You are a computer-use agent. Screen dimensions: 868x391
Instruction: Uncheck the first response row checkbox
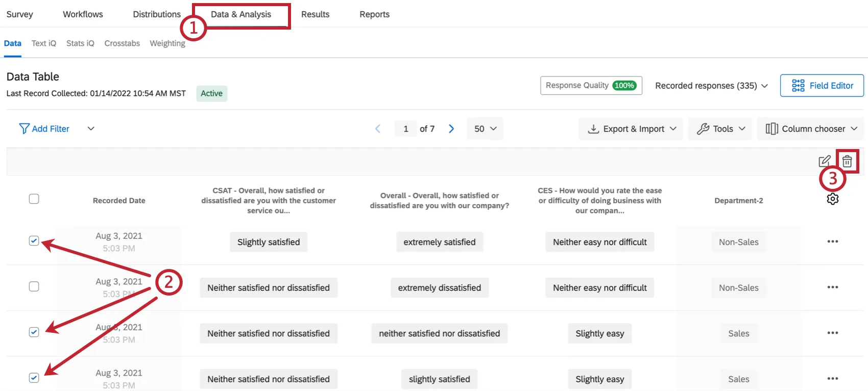[34, 241]
